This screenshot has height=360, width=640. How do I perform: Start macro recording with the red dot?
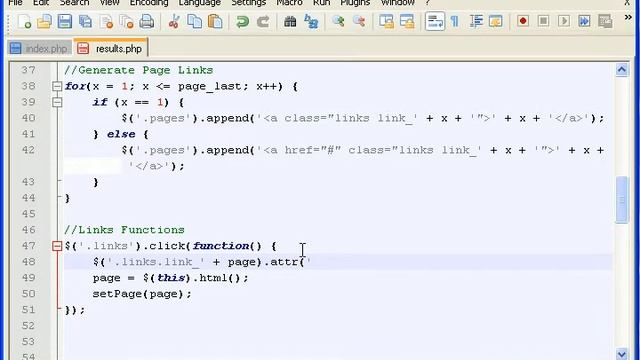523,21
